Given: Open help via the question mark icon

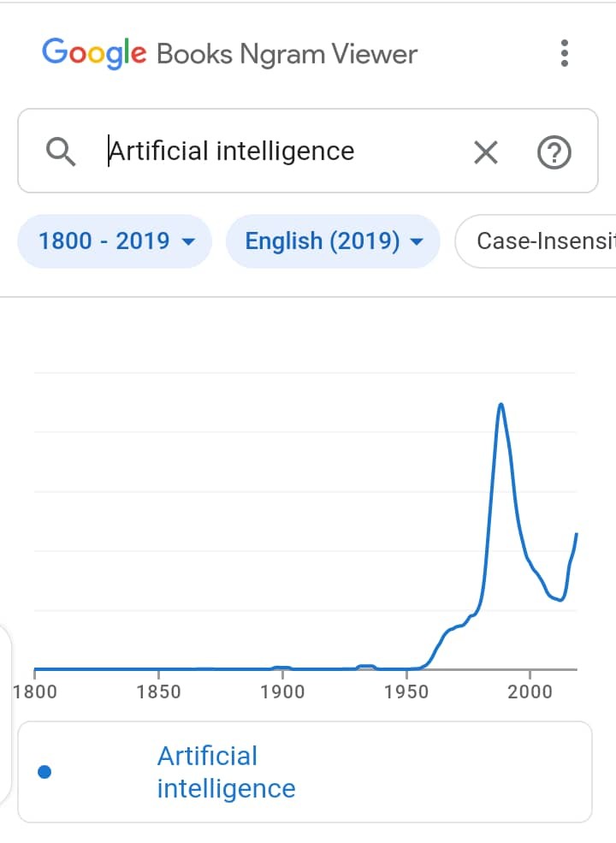Looking at the screenshot, I should (x=554, y=151).
